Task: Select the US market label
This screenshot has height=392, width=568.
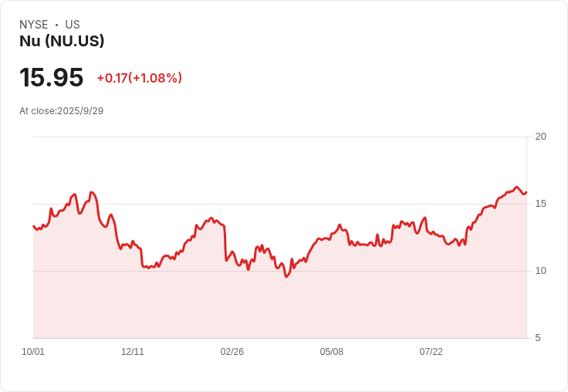Action: [x=73, y=25]
